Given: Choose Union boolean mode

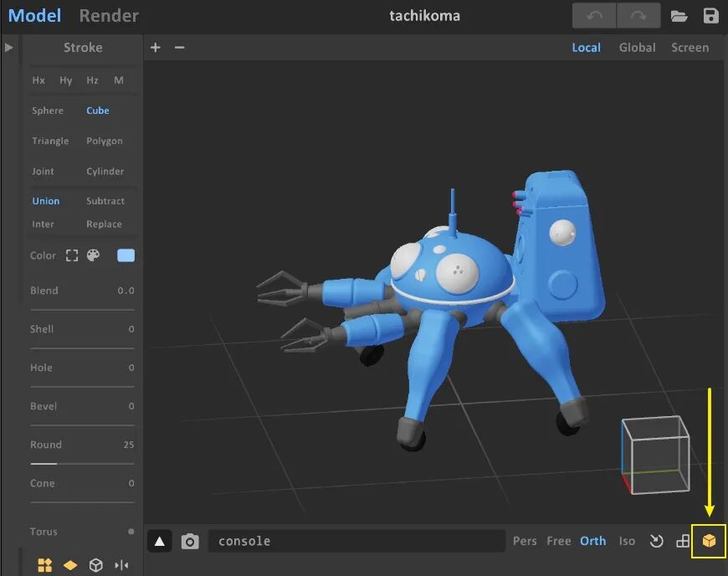Looking at the screenshot, I should tap(46, 201).
